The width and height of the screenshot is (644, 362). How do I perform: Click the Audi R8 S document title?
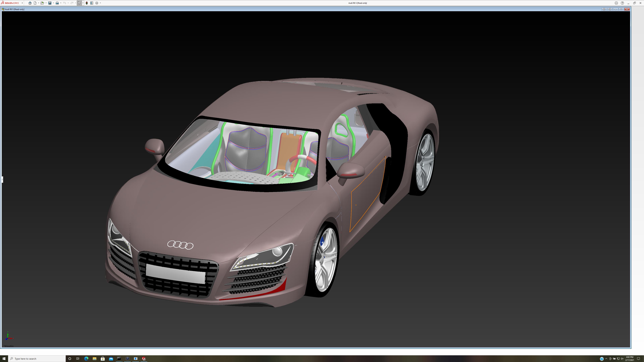click(14, 9)
